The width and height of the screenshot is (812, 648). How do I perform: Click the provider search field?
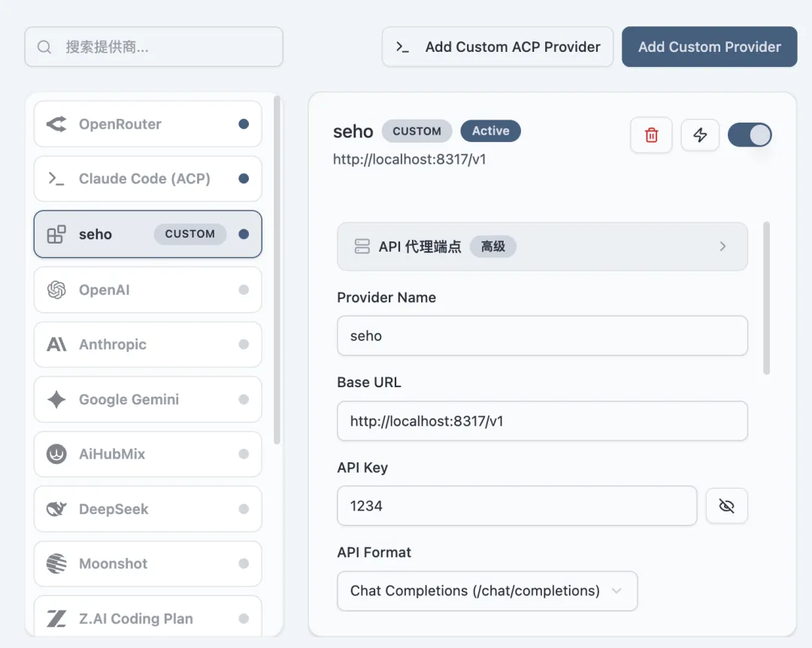click(x=154, y=47)
